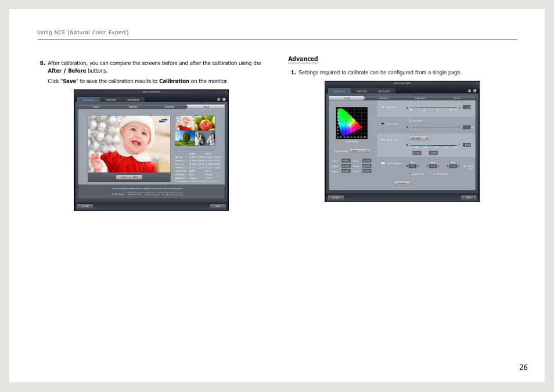Click the White Point icon
The image size is (554, 392).
pyautogui.click(x=383, y=141)
